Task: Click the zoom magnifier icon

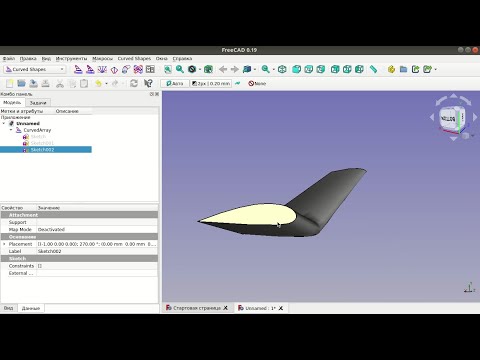Action: click(266, 69)
